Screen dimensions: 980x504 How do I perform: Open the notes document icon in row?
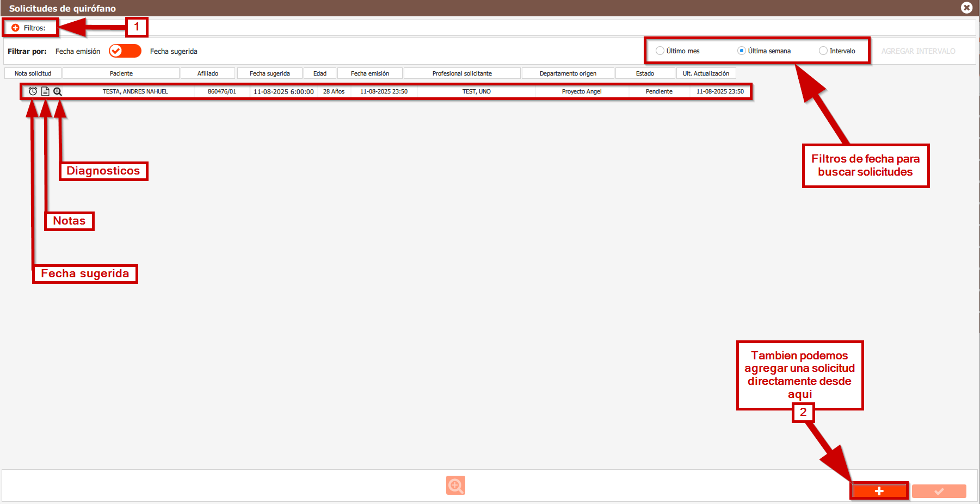[45, 91]
